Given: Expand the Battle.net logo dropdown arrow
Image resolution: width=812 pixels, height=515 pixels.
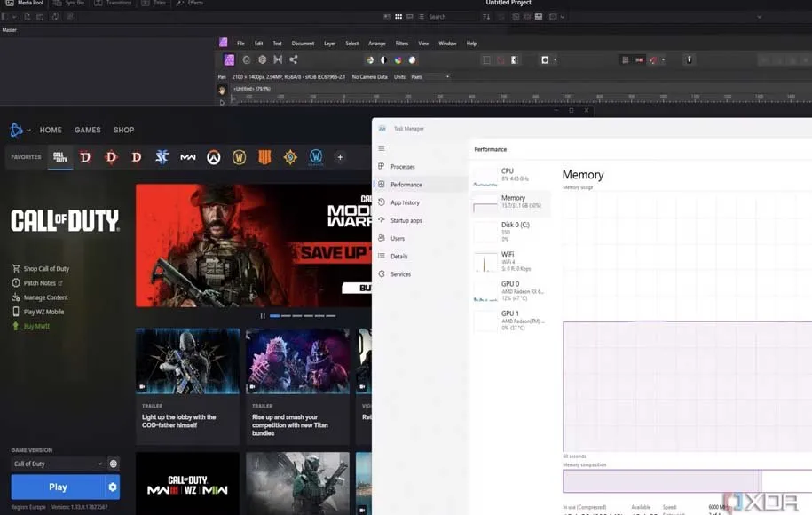Looking at the screenshot, I should 29,131.
